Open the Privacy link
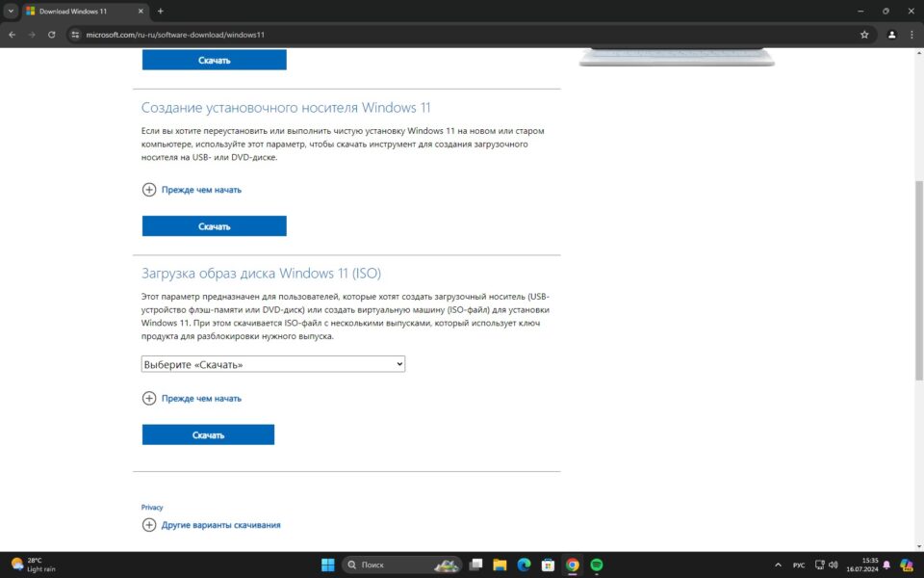The image size is (924, 578). (x=151, y=508)
